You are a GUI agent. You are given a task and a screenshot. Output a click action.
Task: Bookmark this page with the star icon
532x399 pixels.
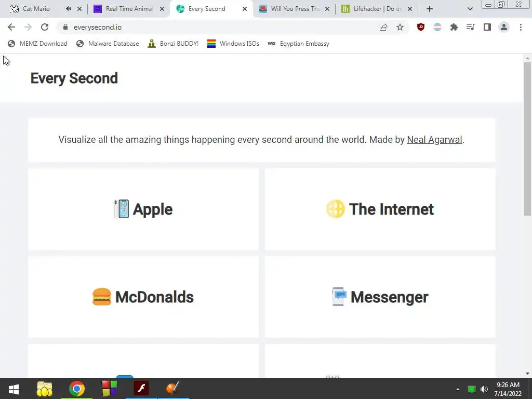click(400, 27)
